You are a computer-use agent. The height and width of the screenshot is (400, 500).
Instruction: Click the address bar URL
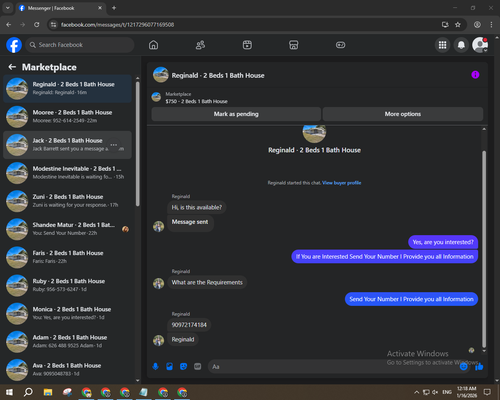[117, 25]
